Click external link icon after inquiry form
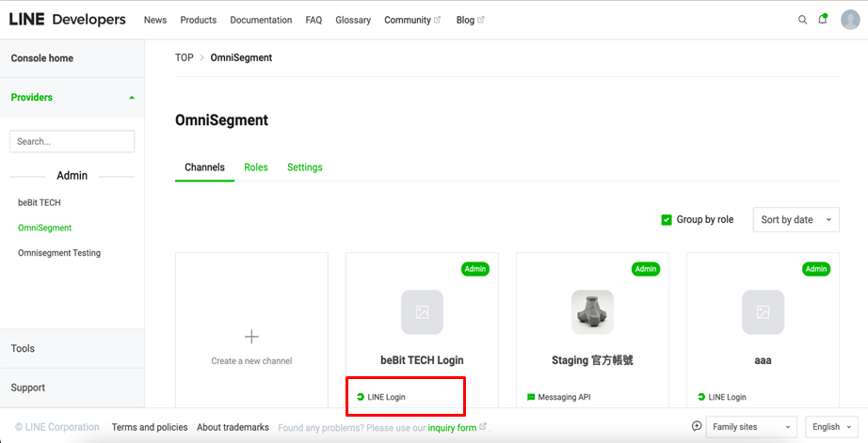 tap(483, 426)
